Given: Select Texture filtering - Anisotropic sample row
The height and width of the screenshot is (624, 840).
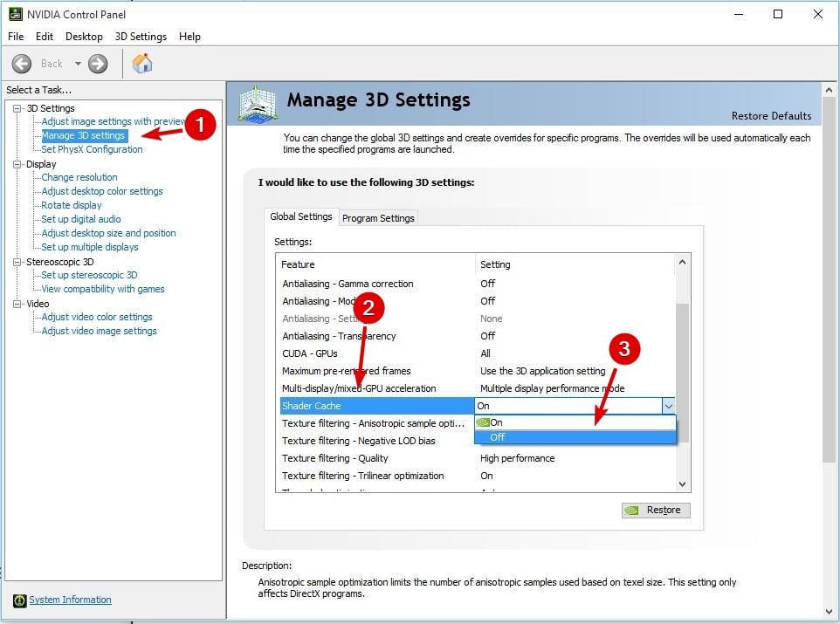Looking at the screenshot, I should (376, 423).
